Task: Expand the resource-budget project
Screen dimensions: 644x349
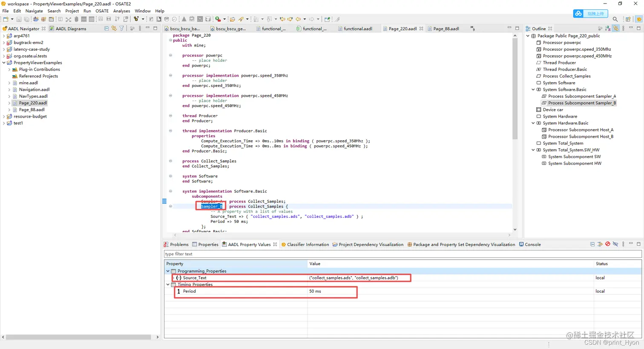Action: coord(4,116)
